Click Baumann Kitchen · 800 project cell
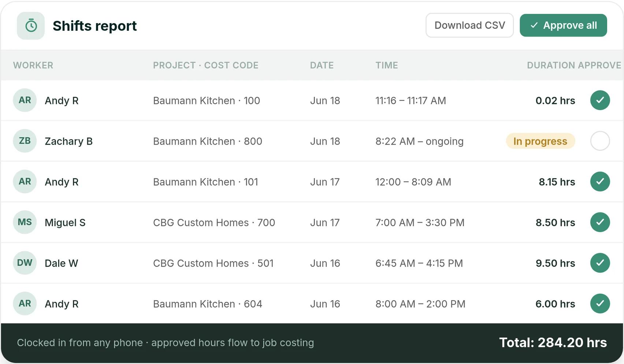The width and height of the screenshot is (624, 364). [208, 141]
